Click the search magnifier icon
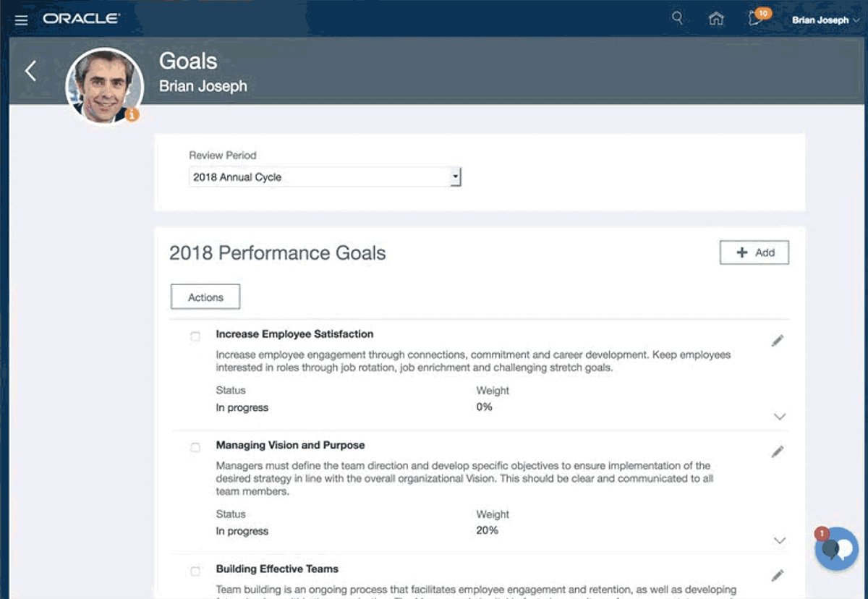868x599 pixels. coord(677,19)
